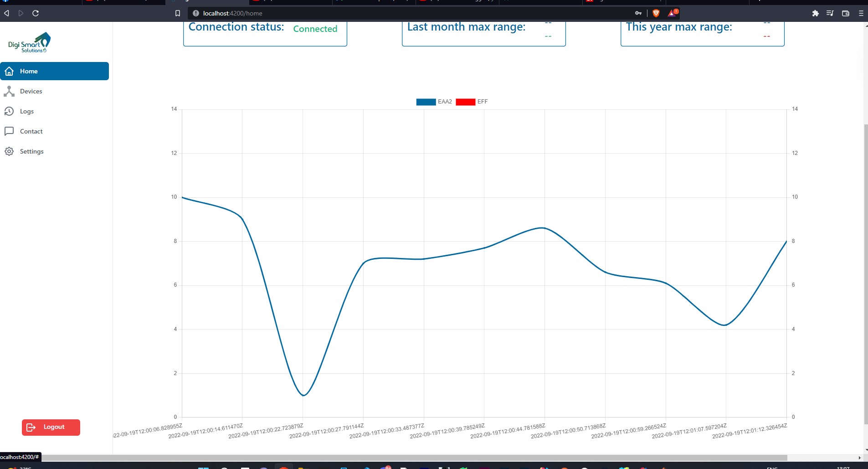Select Home in the navigation menu

coord(28,71)
